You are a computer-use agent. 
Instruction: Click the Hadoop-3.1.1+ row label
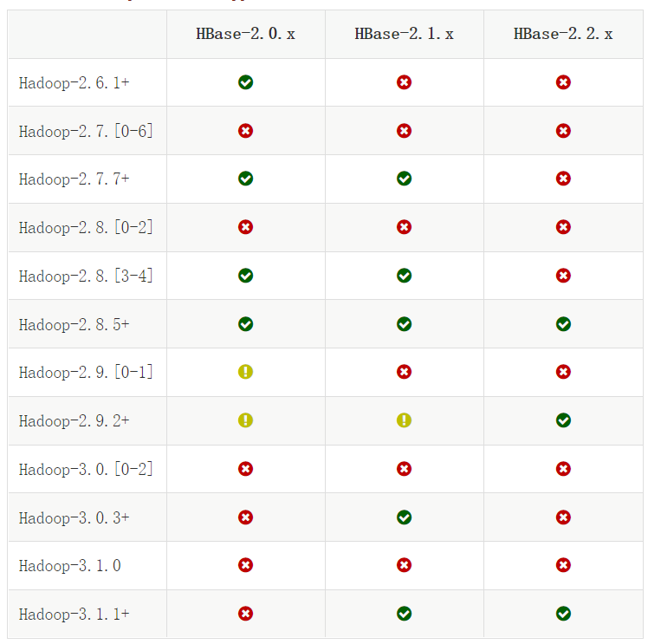[x=74, y=614]
